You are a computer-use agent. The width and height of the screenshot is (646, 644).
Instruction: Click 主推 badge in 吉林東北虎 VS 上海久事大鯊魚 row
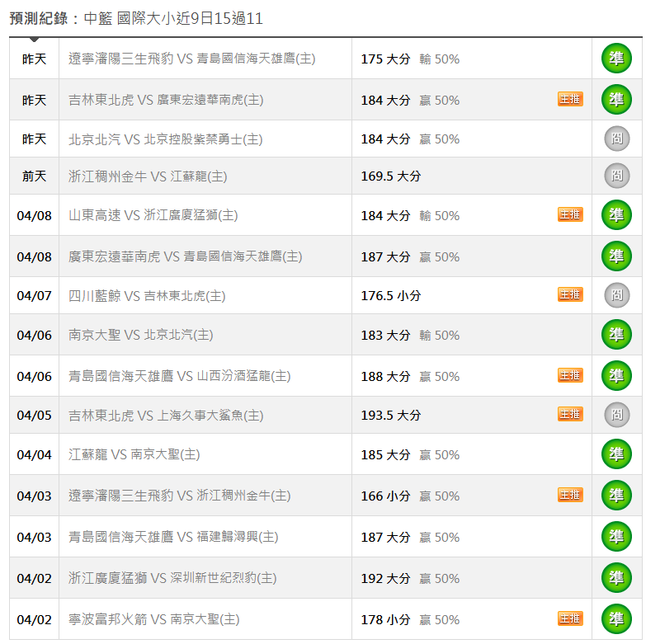(x=570, y=414)
